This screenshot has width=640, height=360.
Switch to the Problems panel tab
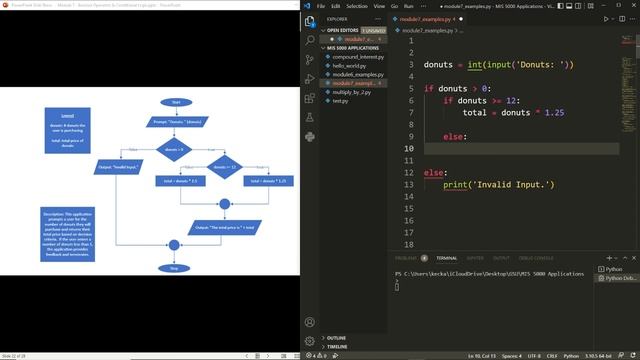411,258
